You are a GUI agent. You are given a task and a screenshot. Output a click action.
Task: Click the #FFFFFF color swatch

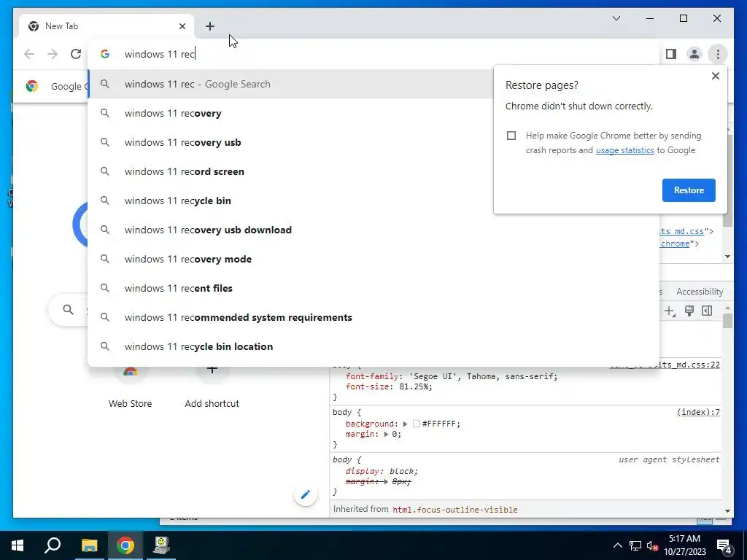pyautogui.click(x=417, y=424)
